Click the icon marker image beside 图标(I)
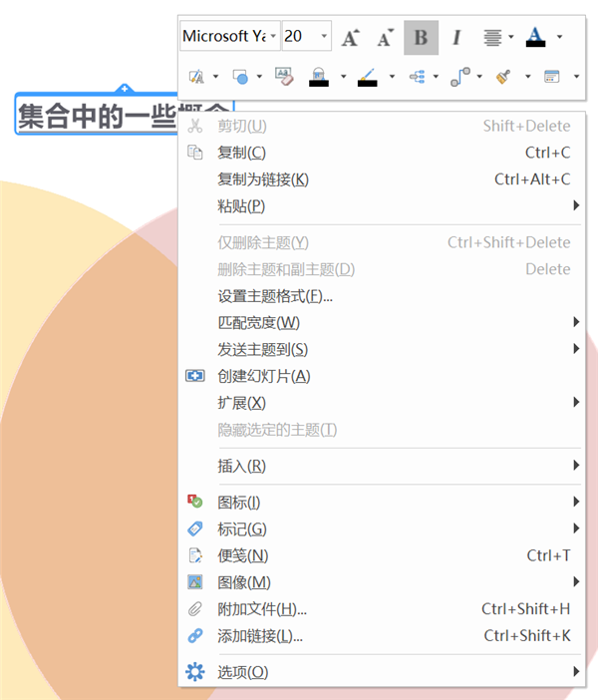The width and height of the screenshot is (598, 700). [x=195, y=502]
